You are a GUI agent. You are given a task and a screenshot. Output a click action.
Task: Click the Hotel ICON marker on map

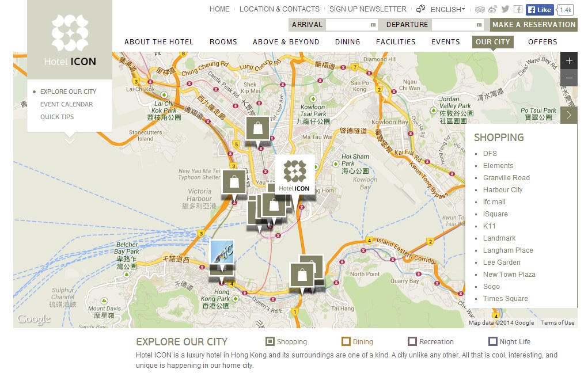294,175
